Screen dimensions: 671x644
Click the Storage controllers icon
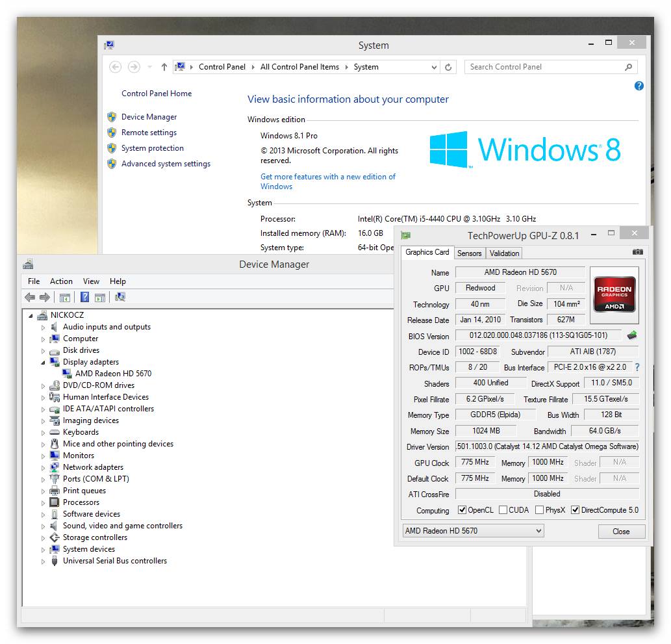55,537
